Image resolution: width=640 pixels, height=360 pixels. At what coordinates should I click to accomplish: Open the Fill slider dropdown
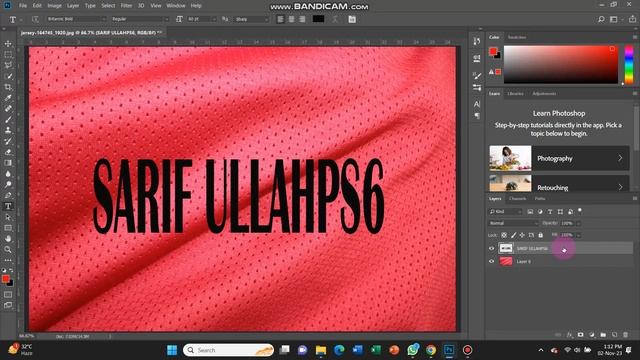point(578,235)
